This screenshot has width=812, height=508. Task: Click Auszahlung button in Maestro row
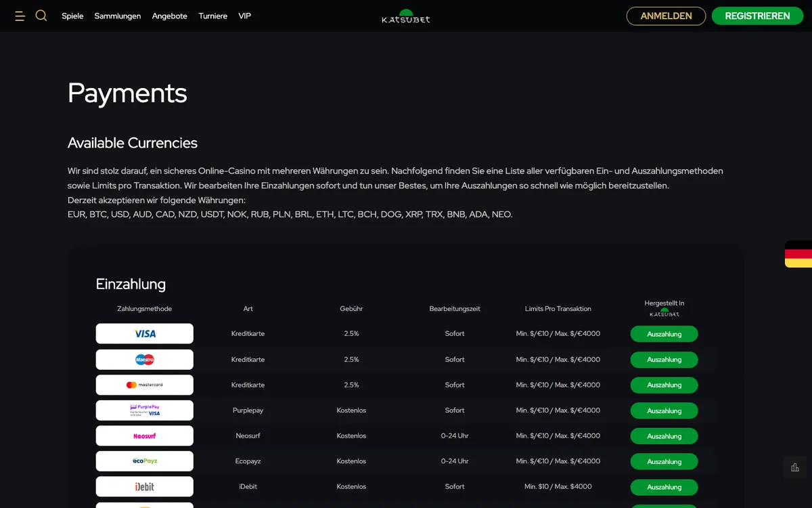pyautogui.click(x=664, y=360)
